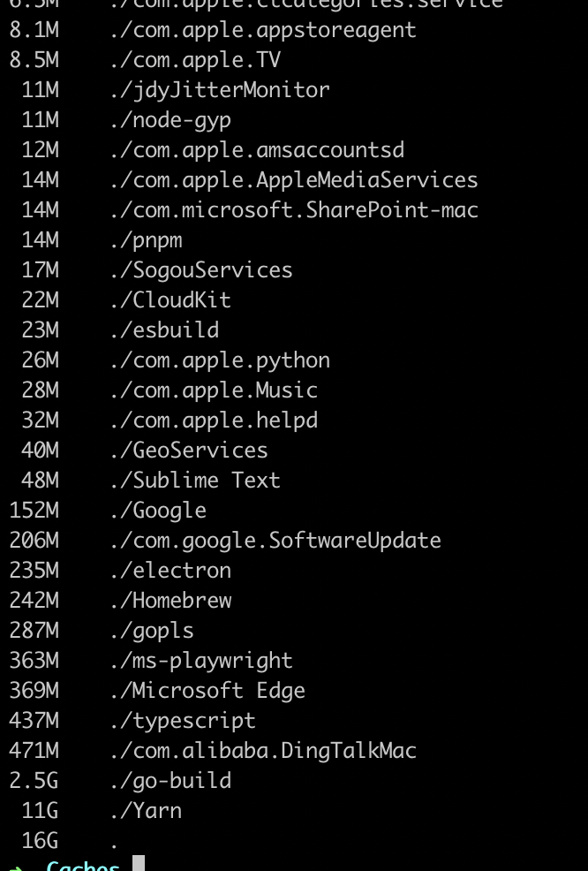Image resolution: width=588 pixels, height=871 pixels.
Task: Click the ./Homebrew cache path
Action: tap(170, 600)
